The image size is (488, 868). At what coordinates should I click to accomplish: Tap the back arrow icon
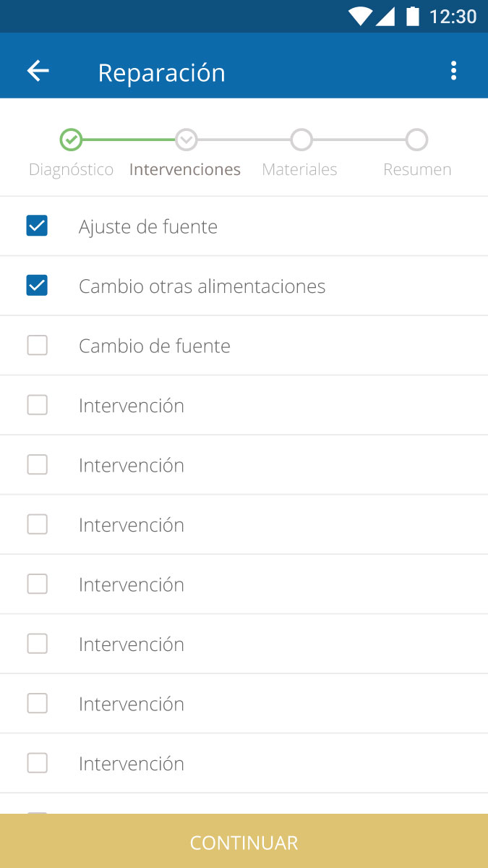tap(38, 71)
